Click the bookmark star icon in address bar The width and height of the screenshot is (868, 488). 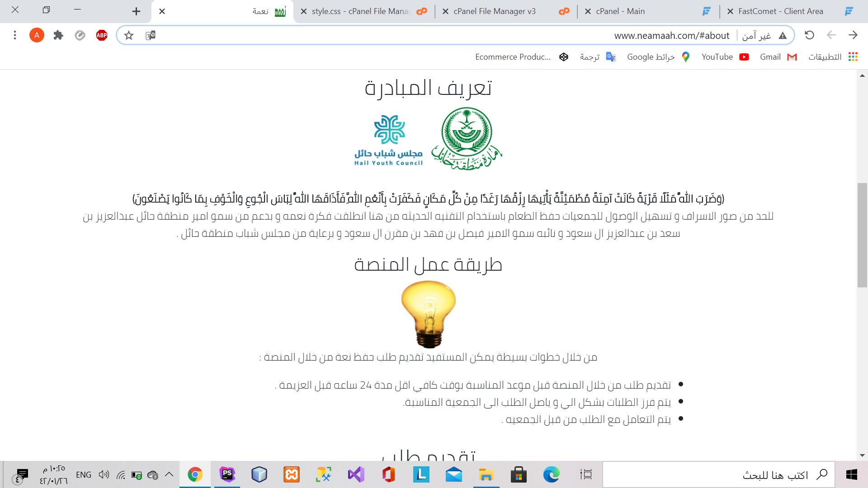[x=129, y=35]
